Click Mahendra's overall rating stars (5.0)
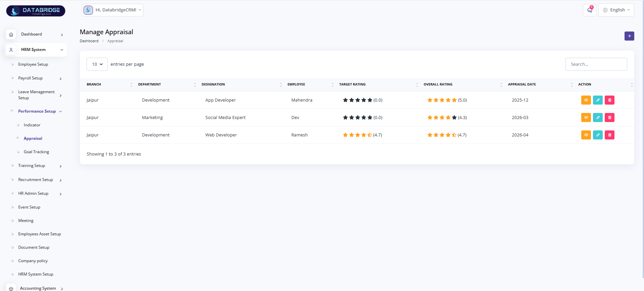The height and width of the screenshot is (291, 644). [442, 100]
